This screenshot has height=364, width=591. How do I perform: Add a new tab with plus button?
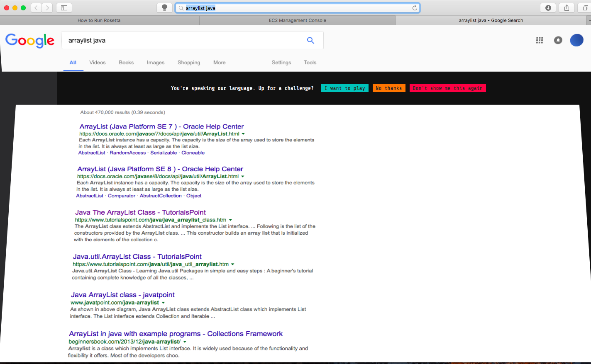589,20
